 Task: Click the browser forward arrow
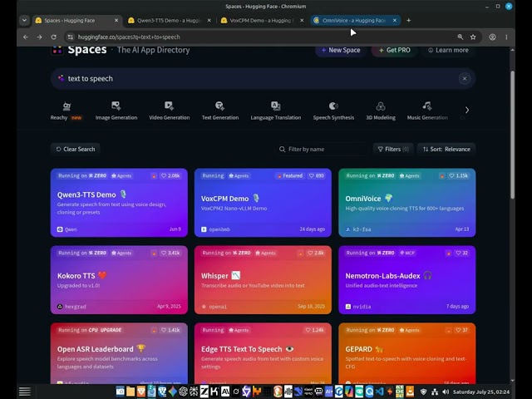click(x=40, y=37)
